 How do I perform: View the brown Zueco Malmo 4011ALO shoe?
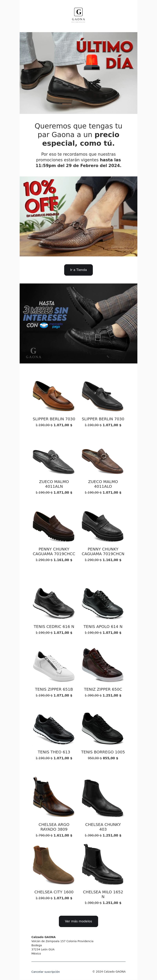coord(103,461)
